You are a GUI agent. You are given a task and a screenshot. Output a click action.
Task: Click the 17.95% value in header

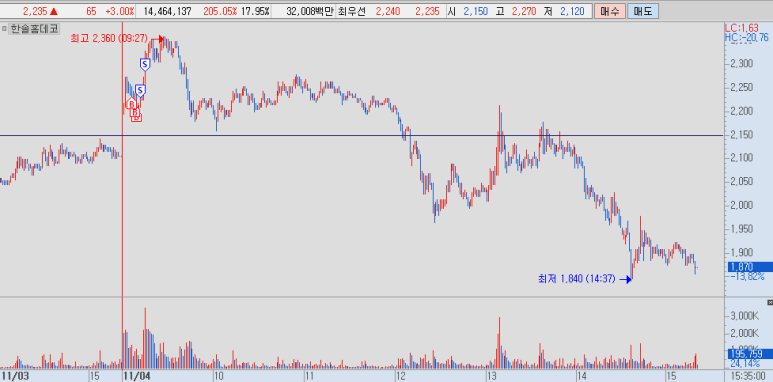(x=255, y=11)
